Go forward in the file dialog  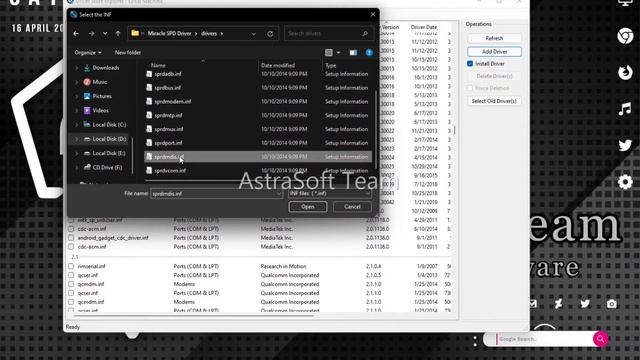91,33
